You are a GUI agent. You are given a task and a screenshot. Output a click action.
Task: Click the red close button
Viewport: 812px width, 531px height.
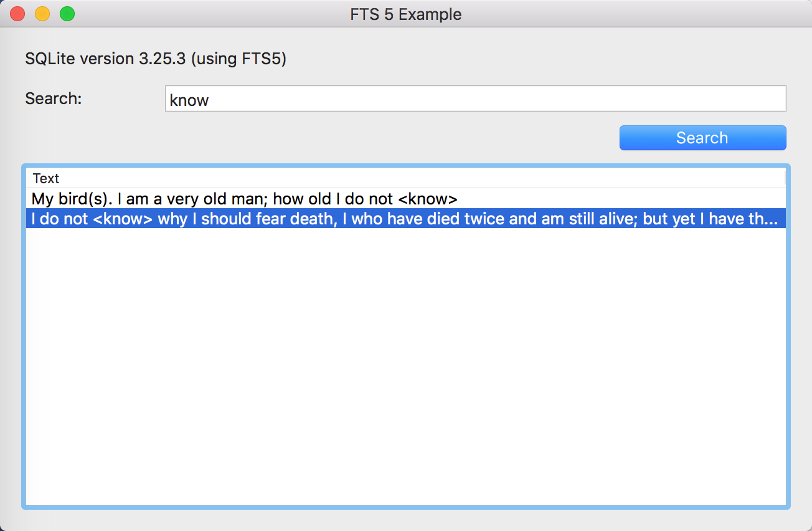(x=17, y=13)
